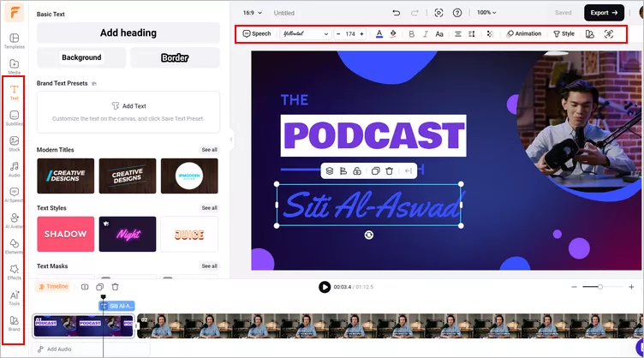Image resolution: width=644 pixels, height=358 pixels.
Task: Duplicate clip using timeline copy icon
Action: (100, 287)
